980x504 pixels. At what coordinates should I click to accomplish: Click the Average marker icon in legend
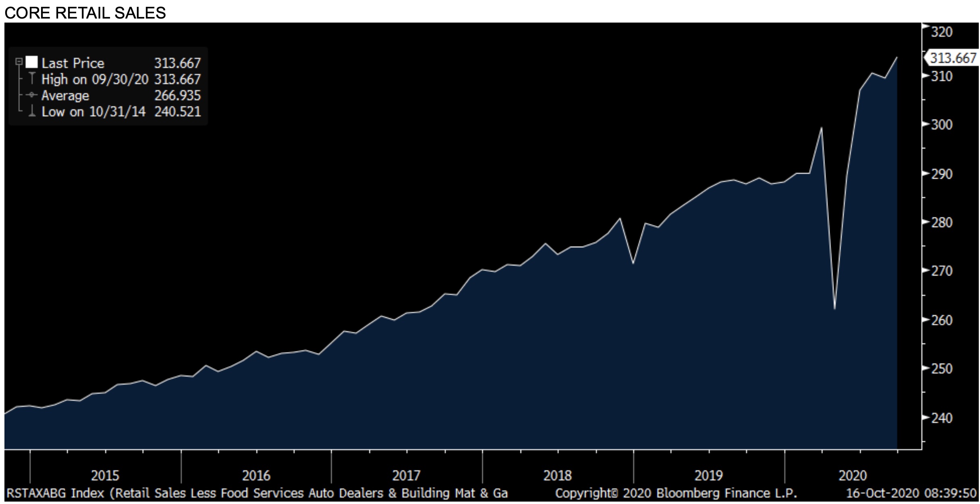coord(32,95)
